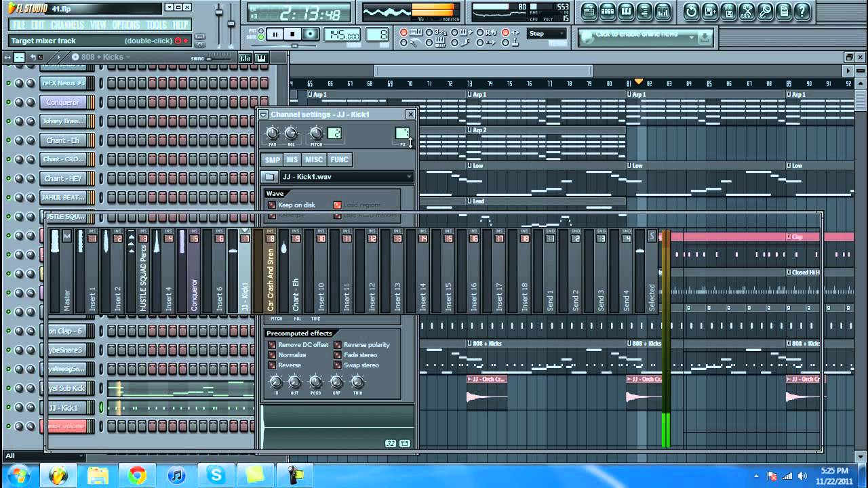The width and height of the screenshot is (868, 488).
Task: Open CHANNELS menu
Action: 68,25
